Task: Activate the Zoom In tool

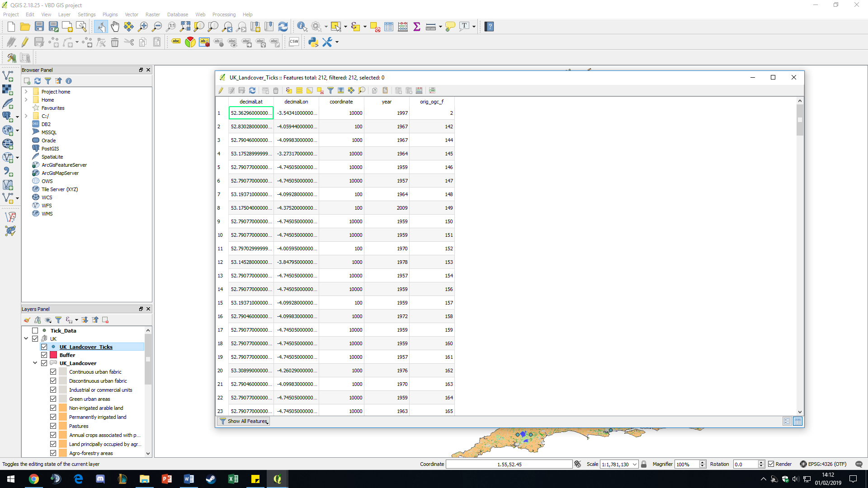Action: click(x=143, y=27)
